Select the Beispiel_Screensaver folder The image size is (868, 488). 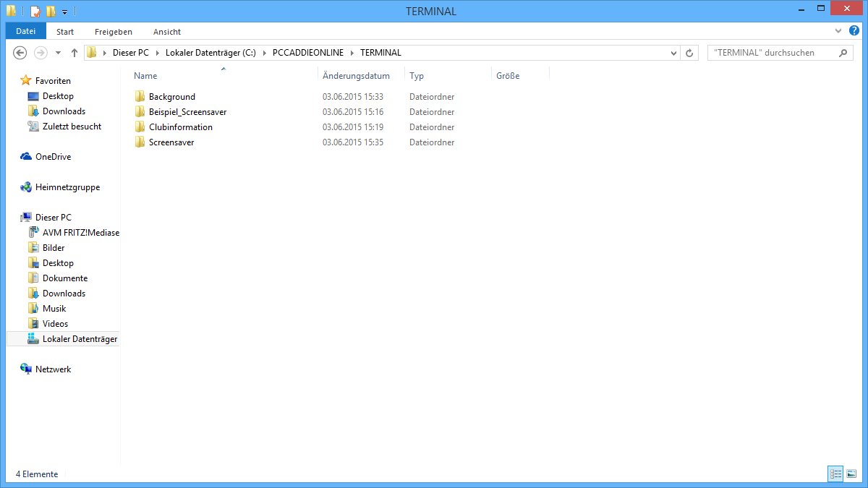click(x=187, y=112)
